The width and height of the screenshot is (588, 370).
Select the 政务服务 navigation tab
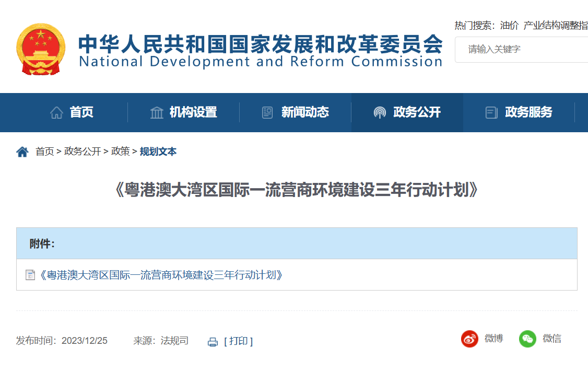tap(528, 112)
